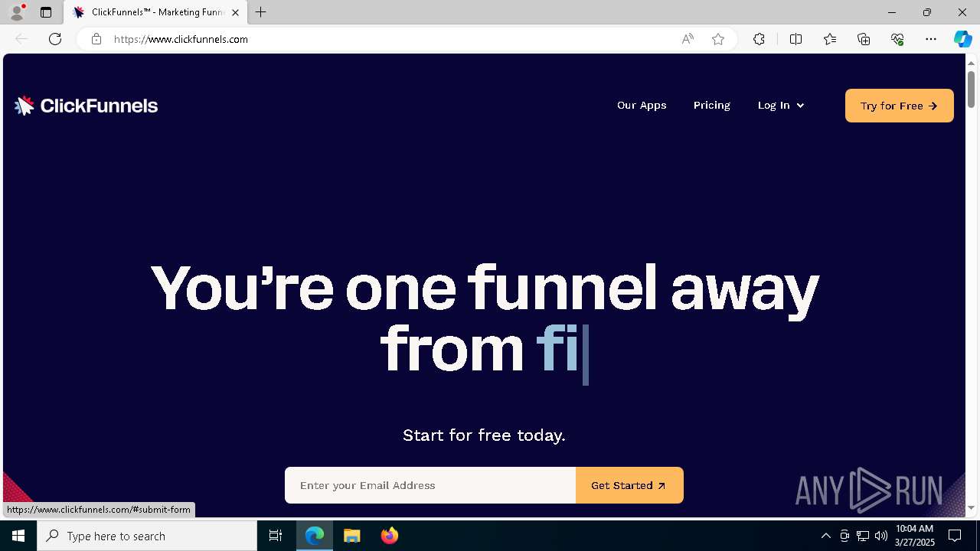Click the browser Back arrow
The width and height of the screenshot is (980, 551).
(21, 39)
